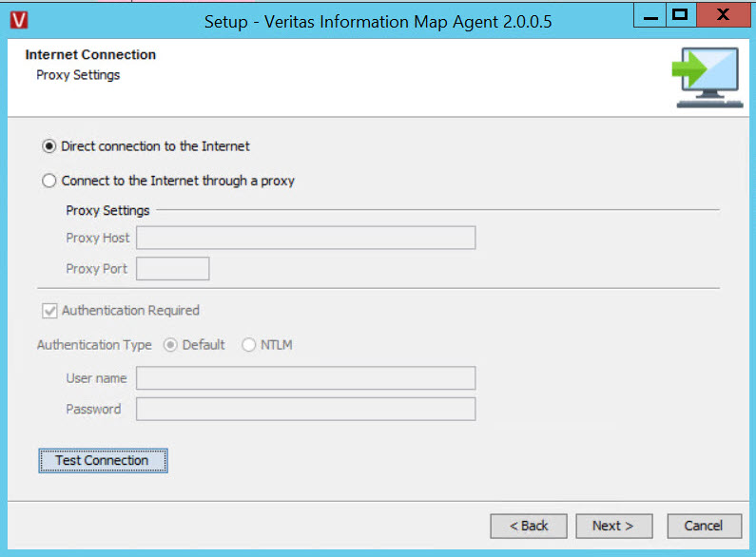This screenshot has width=756, height=557.
Task: Click the Internet Connection heading
Action: (x=90, y=54)
